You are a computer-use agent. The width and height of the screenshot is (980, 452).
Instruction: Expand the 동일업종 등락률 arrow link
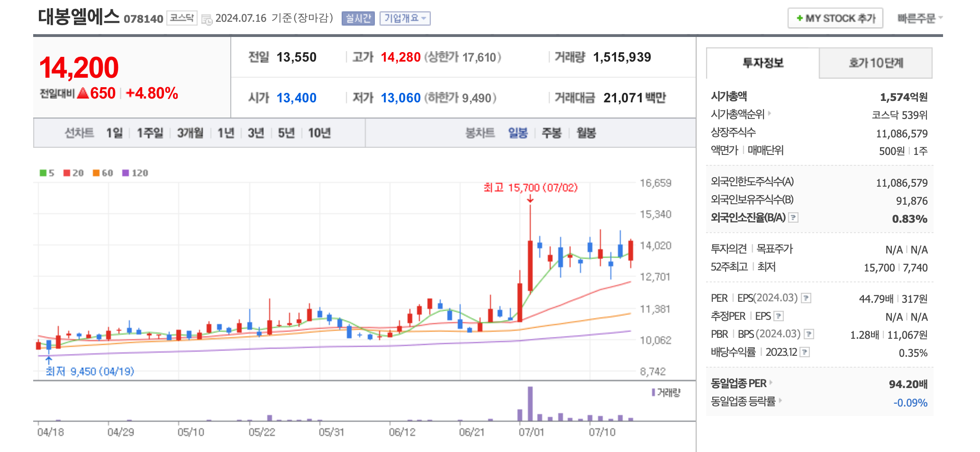click(780, 400)
